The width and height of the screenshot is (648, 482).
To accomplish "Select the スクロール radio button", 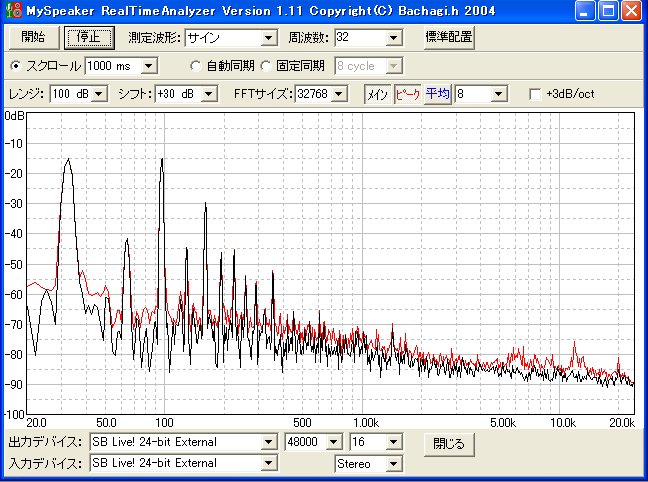I will coord(15,66).
